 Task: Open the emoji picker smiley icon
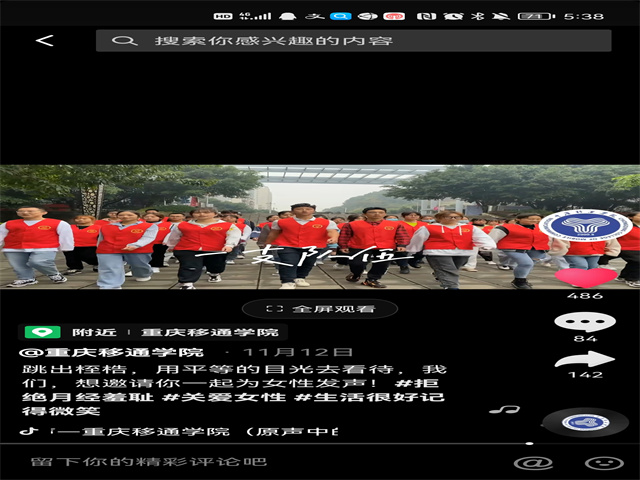603,462
